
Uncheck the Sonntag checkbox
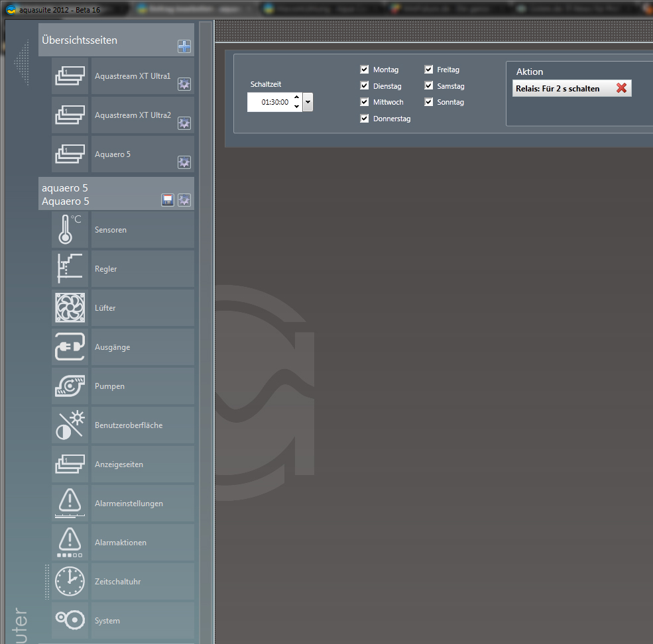[x=428, y=101]
